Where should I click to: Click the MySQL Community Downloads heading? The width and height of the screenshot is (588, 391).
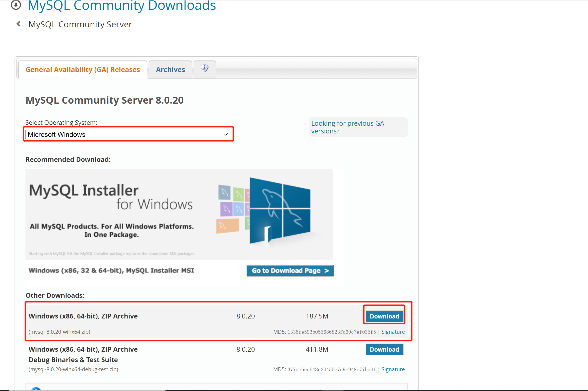click(x=122, y=5)
